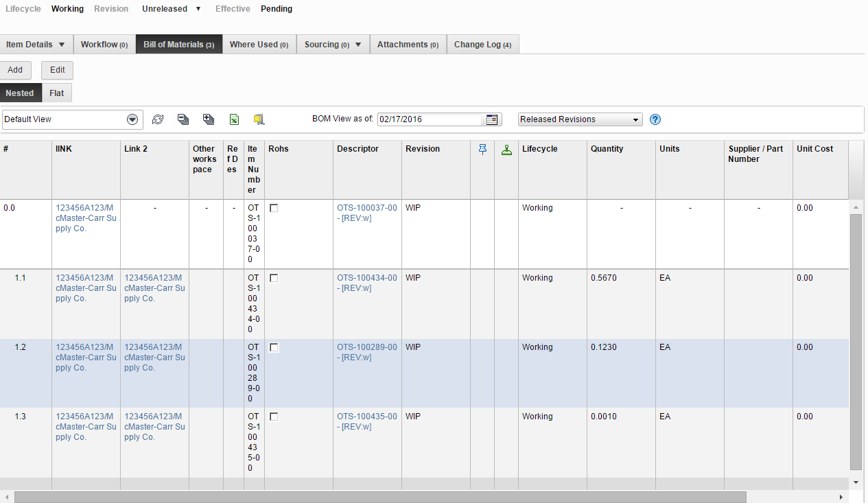Image resolution: width=868 pixels, height=503 pixels.
Task: Open the BOM redline view icon
Action: (259, 119)
